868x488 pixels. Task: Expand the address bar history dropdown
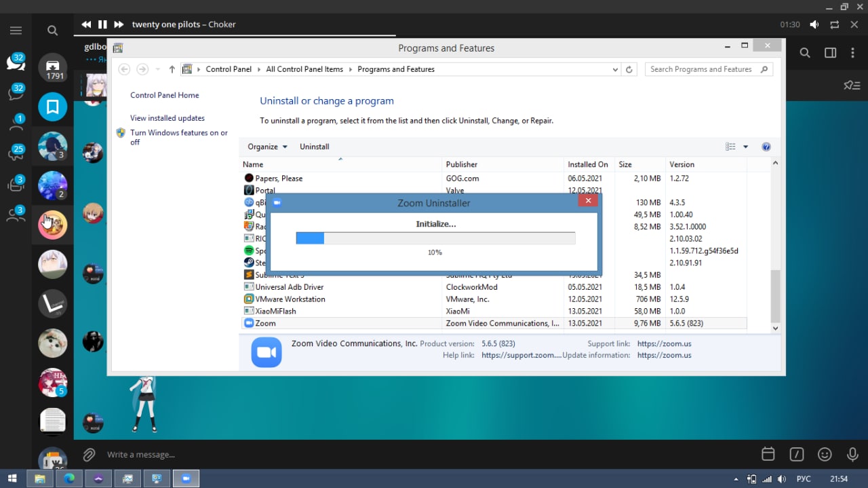pyautogui.click(x=615, y=69)
